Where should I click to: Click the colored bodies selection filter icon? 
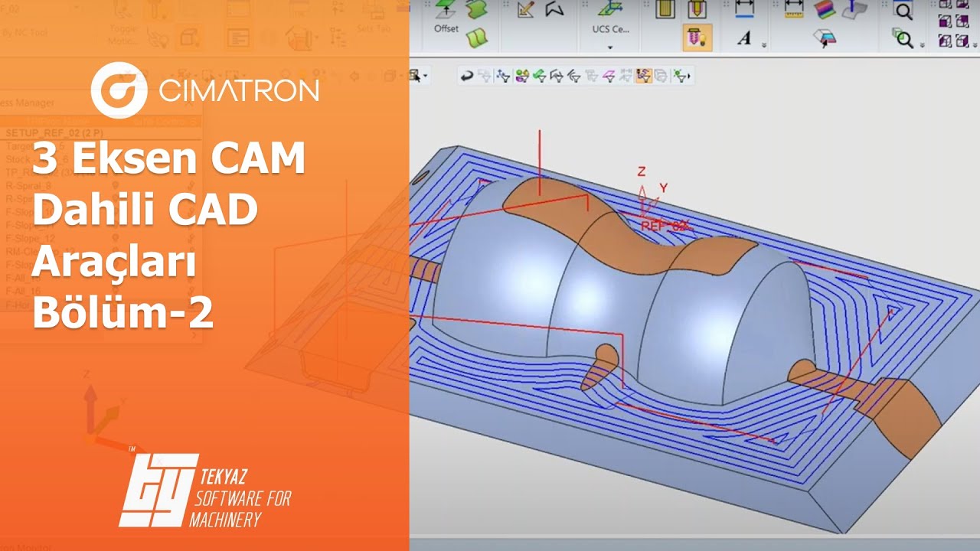522,76
